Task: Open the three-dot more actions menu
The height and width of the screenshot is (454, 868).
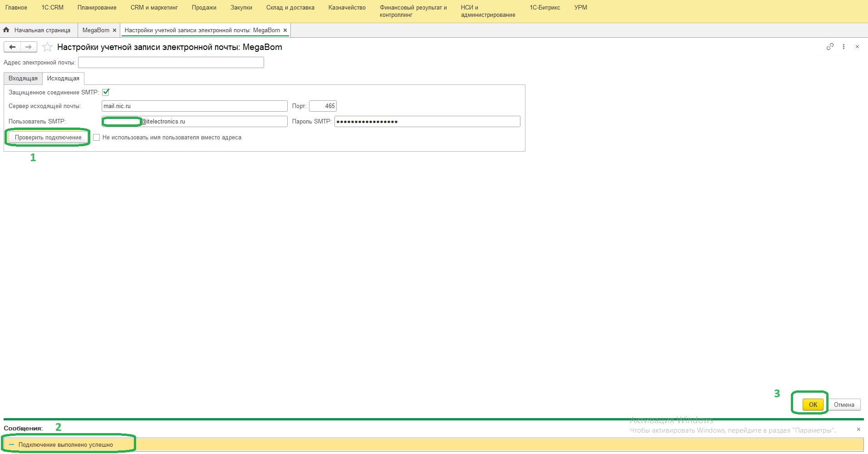Action: [843, 47]
